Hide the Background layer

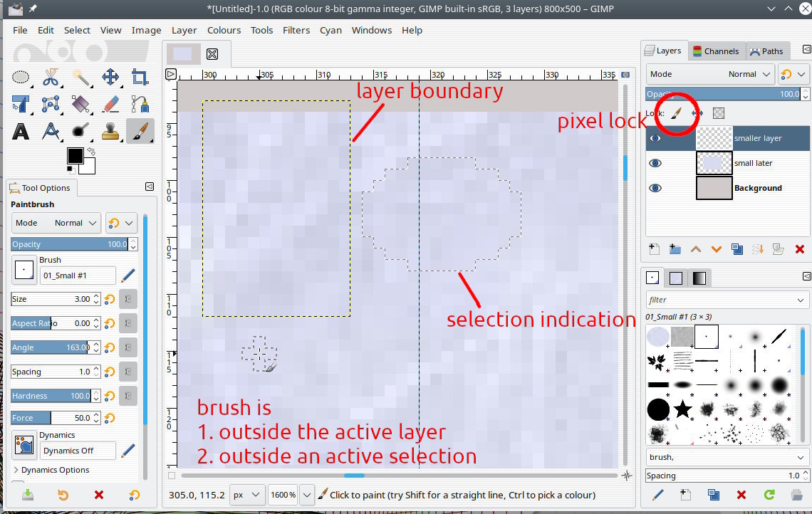[x=655, y=188]
